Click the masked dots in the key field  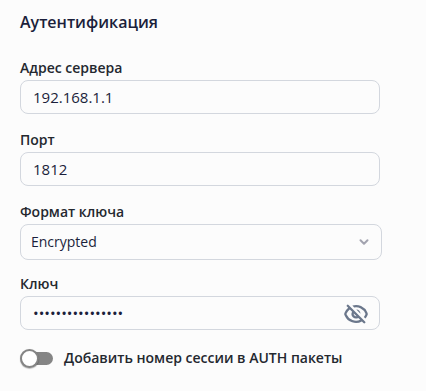point(78,313)
